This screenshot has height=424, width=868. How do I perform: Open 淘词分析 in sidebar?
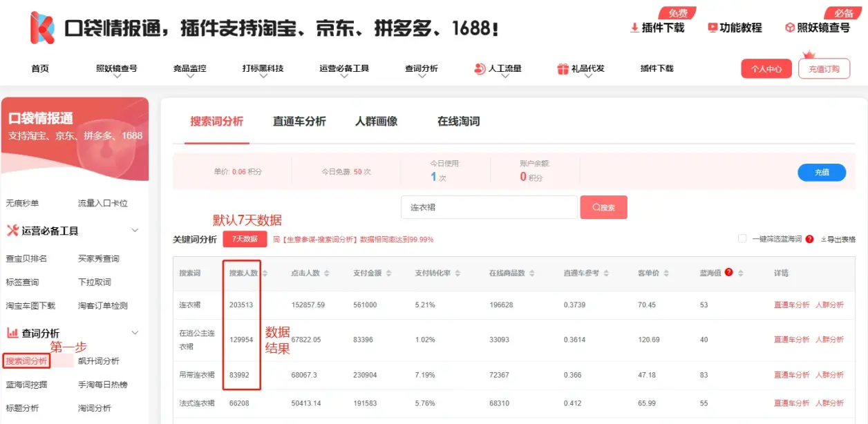95,407
